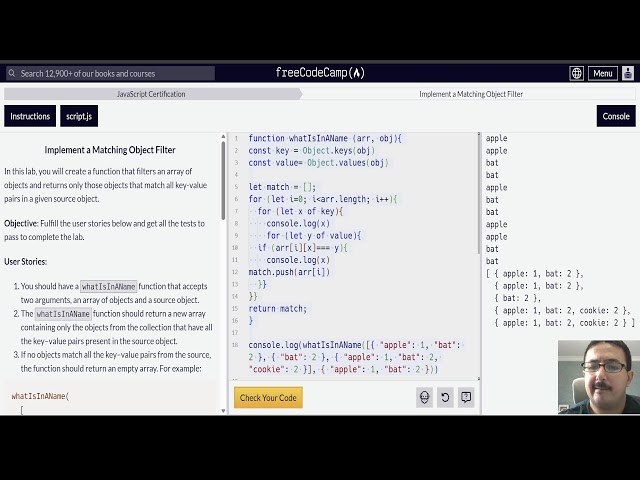Open the language globe selector

[x=576, y=73]
